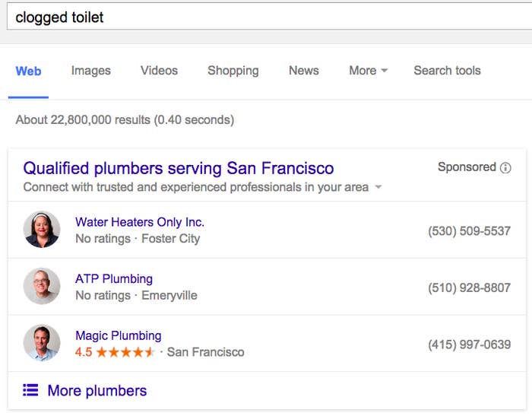The width and height of the screenshot is (532, 416).
Task: Click the clogged toilet search field
Action: point(269,17)
